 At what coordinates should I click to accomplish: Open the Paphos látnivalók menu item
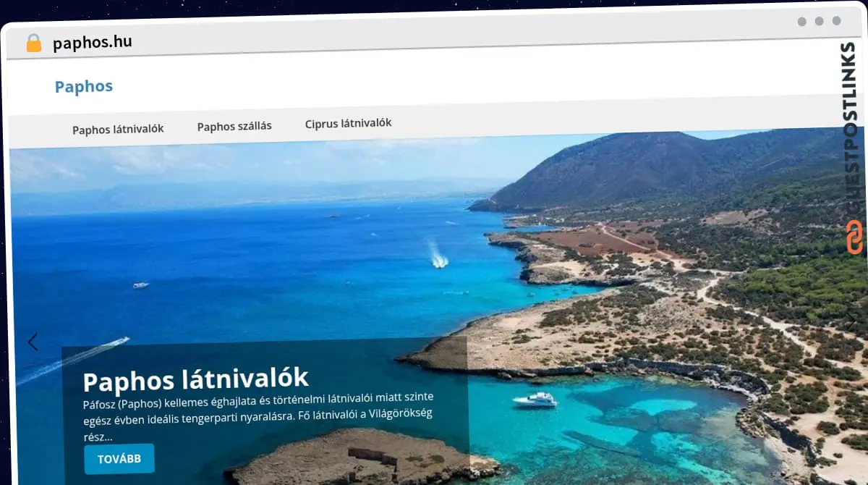tap(118, 129)
